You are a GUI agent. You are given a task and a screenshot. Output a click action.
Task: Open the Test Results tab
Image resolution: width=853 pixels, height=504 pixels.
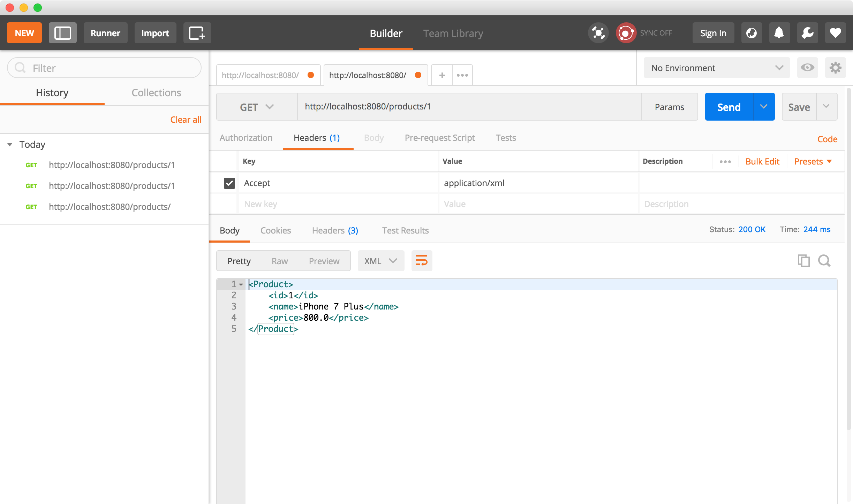(x=405, y=230)
